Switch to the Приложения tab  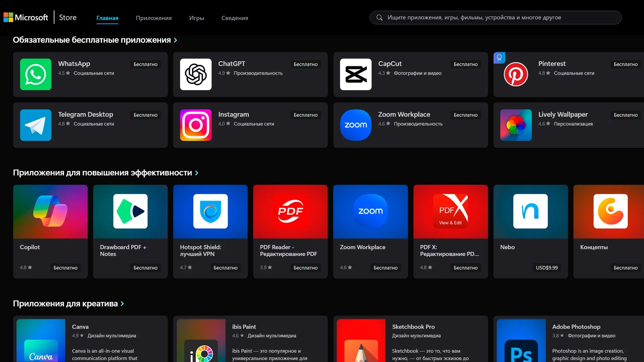click(154, 18)
